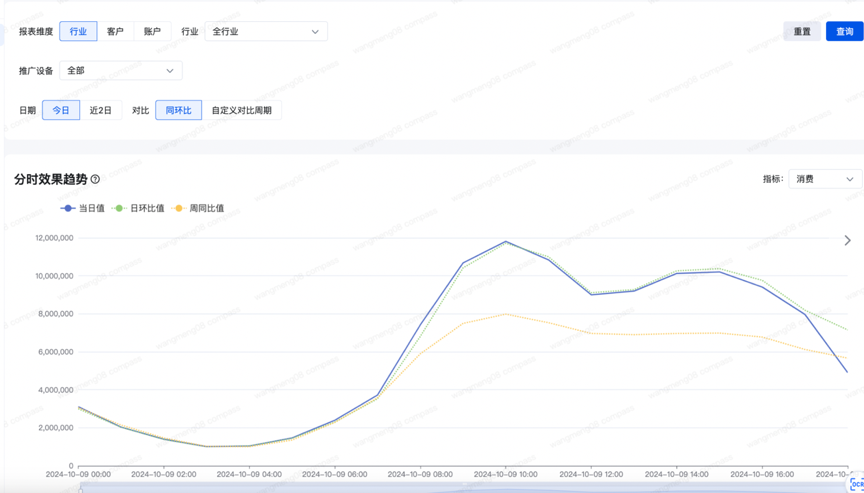The image size is (864, 493).
Task: Click the 日环比值 green legend marker
Action: tap(119, 209)
